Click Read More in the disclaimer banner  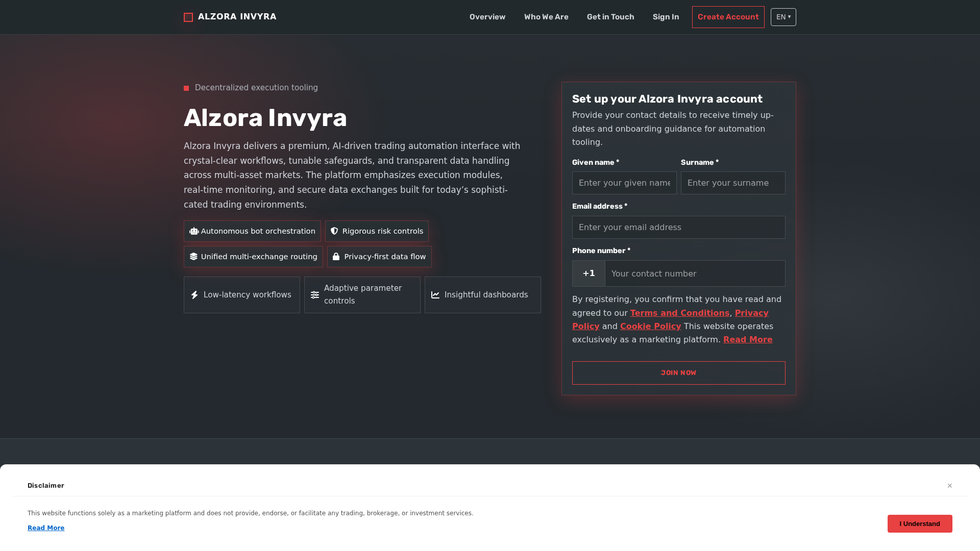coord(46,528)
